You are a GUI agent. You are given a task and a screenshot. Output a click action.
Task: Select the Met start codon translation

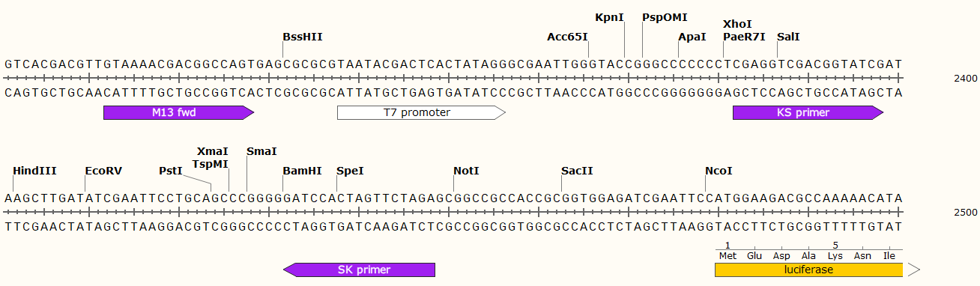click(728, 255)
